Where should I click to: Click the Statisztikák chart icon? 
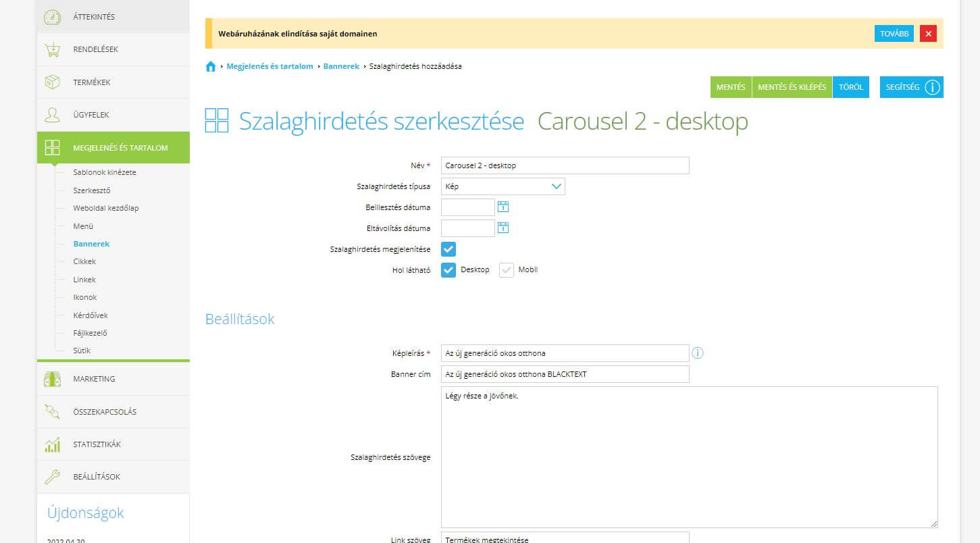[52, 444]
